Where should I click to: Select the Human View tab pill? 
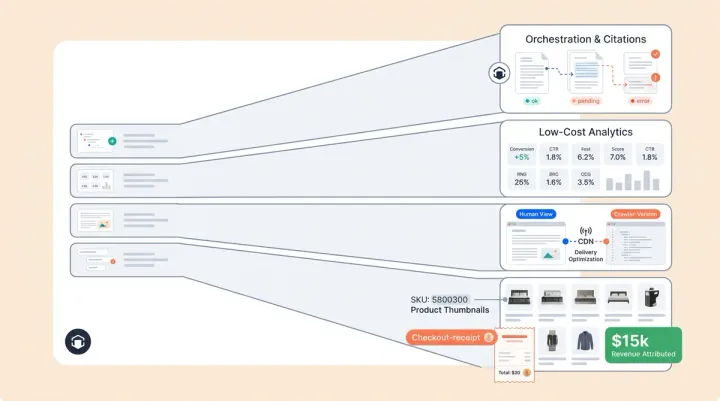click(x=536, y=214)
